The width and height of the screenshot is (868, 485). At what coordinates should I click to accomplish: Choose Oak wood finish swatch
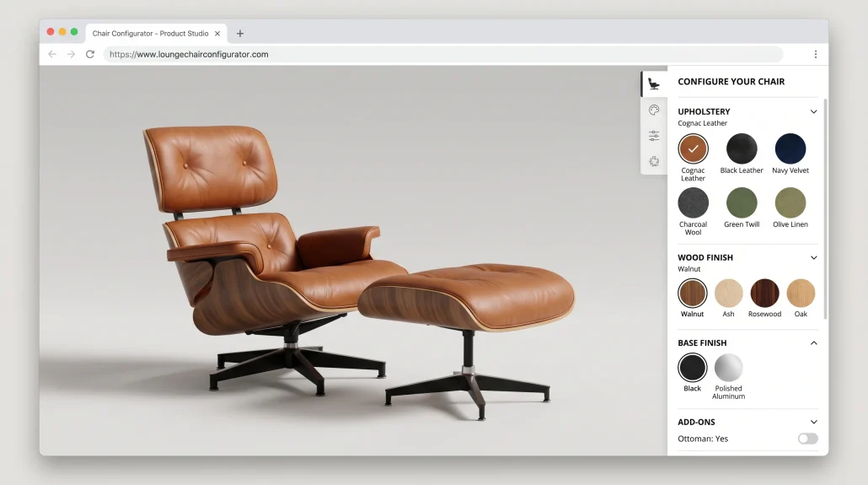tap(801, 293)
